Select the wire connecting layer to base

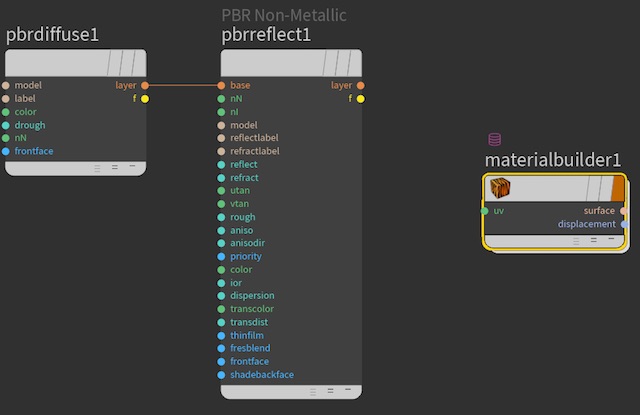point(183,86)
